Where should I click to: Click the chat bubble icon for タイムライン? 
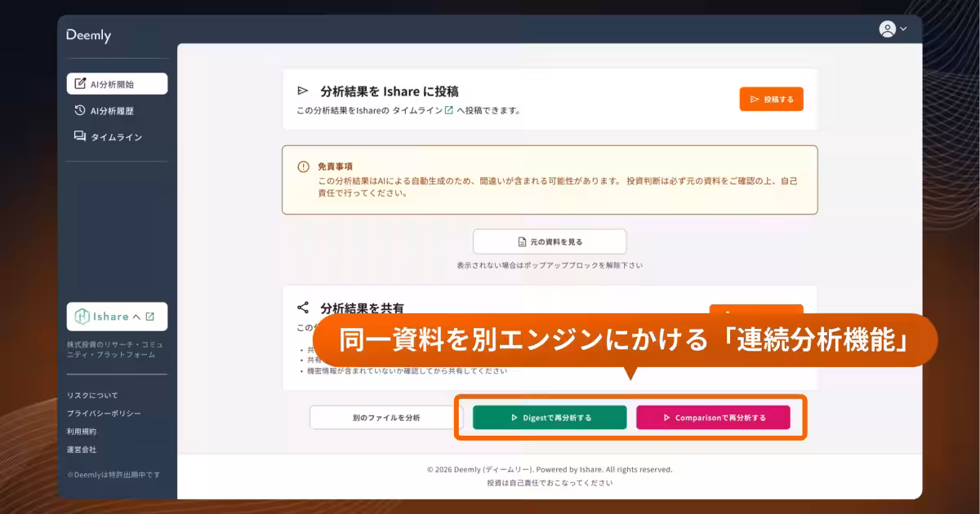coord(80,137)
